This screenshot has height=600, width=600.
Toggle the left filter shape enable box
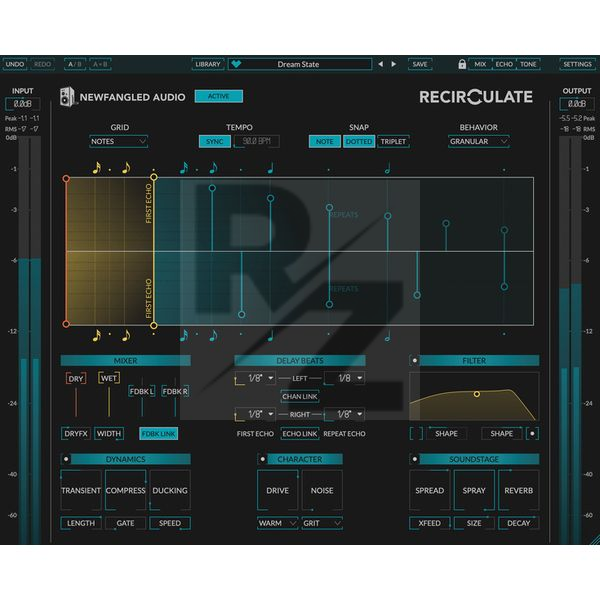click(416, 434)
